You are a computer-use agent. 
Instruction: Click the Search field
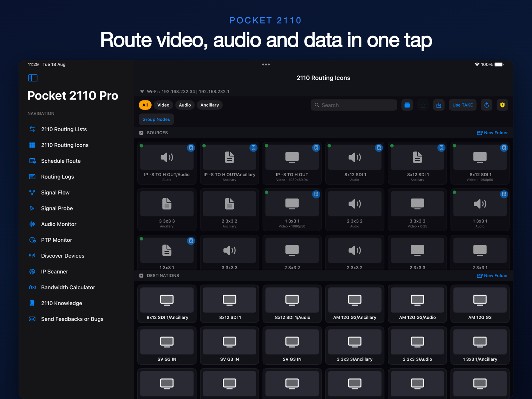(354, 105)
